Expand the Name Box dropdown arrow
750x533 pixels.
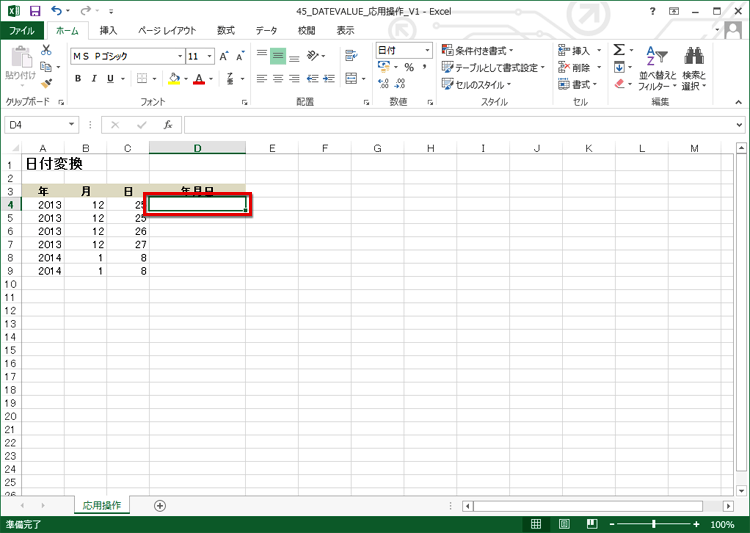pyautogui.click(x=71, y=124)
